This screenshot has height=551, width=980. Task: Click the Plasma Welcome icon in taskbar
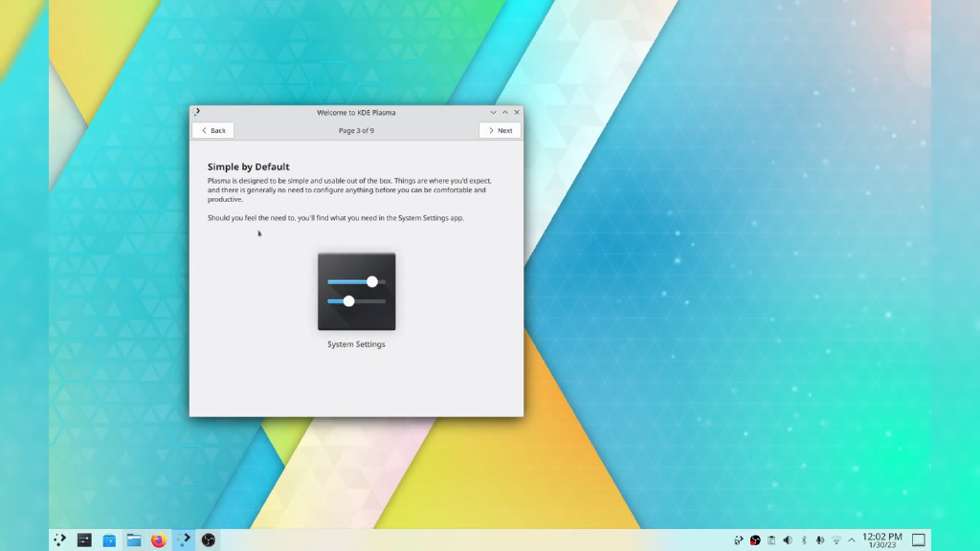point(183,540)
